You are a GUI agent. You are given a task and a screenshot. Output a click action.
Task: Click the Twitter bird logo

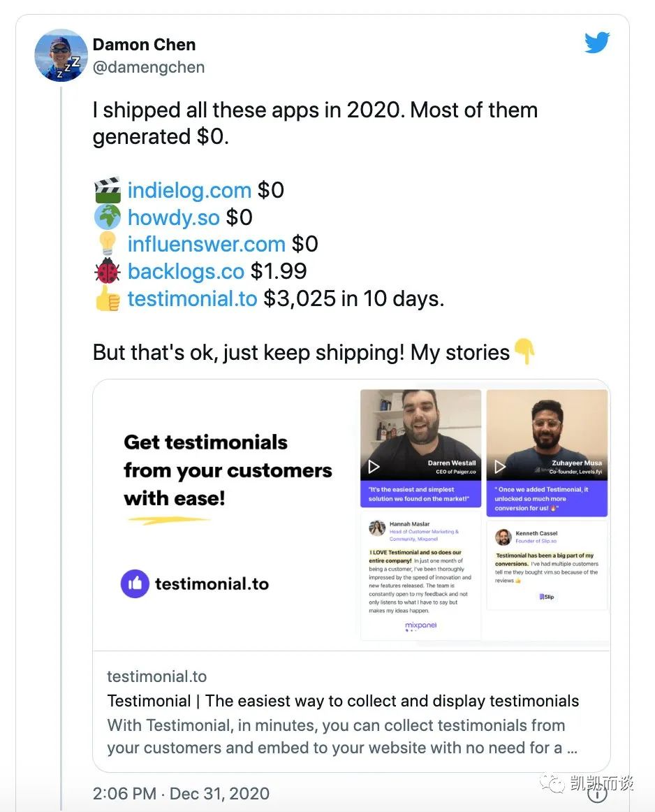[597, 44]
